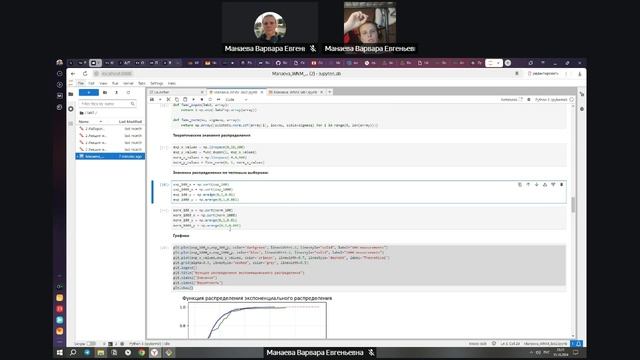Insert a cell below from the cell toolbar
The width and height of the screenshot is (640, 360).
pos(553,185)
